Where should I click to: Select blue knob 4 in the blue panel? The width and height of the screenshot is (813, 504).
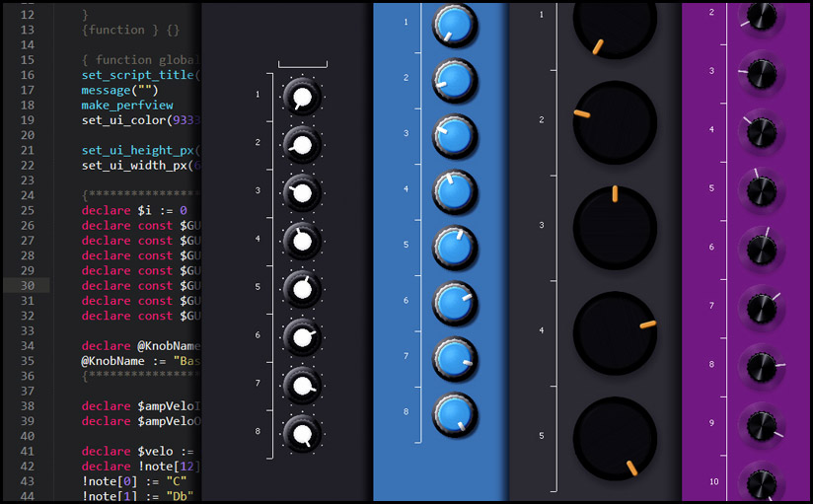coord(454,191)
